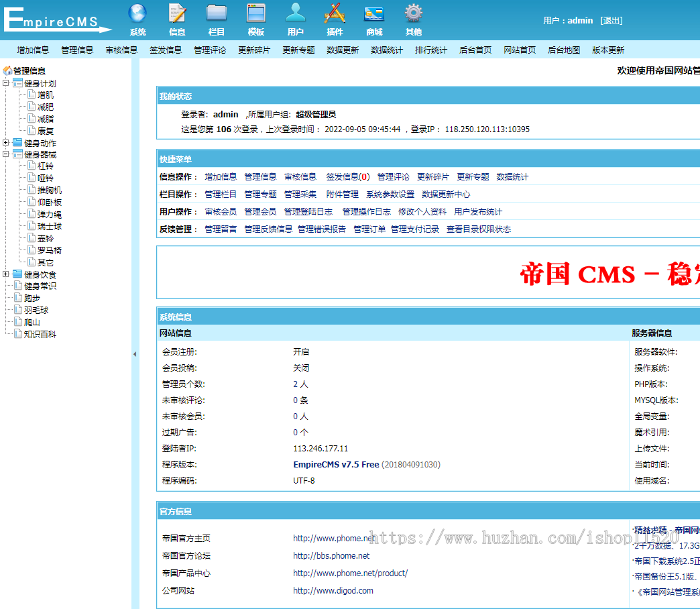Open the 增肌 tree item
700x609 pixels.
pos(45,95)
